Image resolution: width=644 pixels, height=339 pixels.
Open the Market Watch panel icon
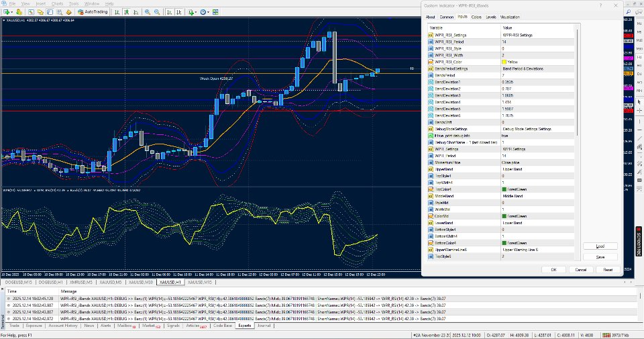click(32, 12)
